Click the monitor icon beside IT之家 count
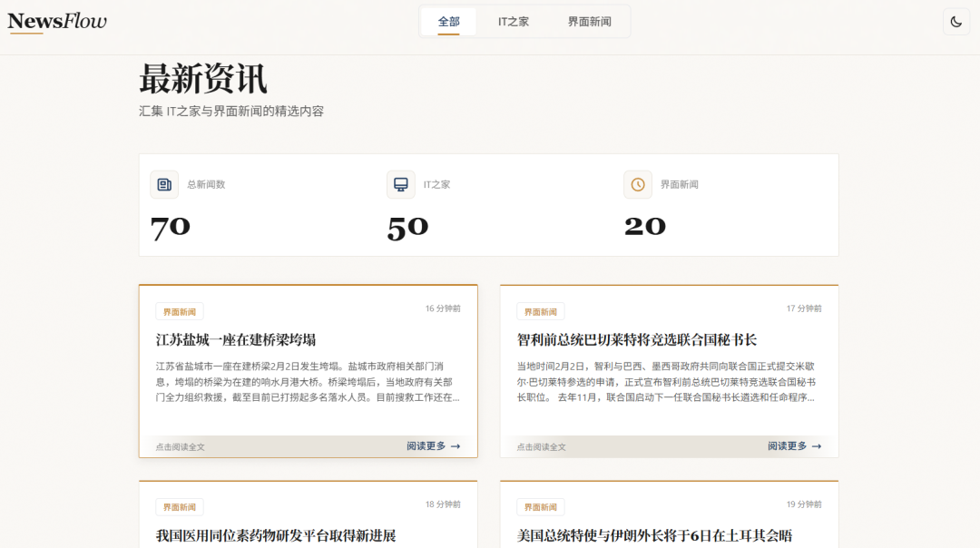 pos(400,184)
